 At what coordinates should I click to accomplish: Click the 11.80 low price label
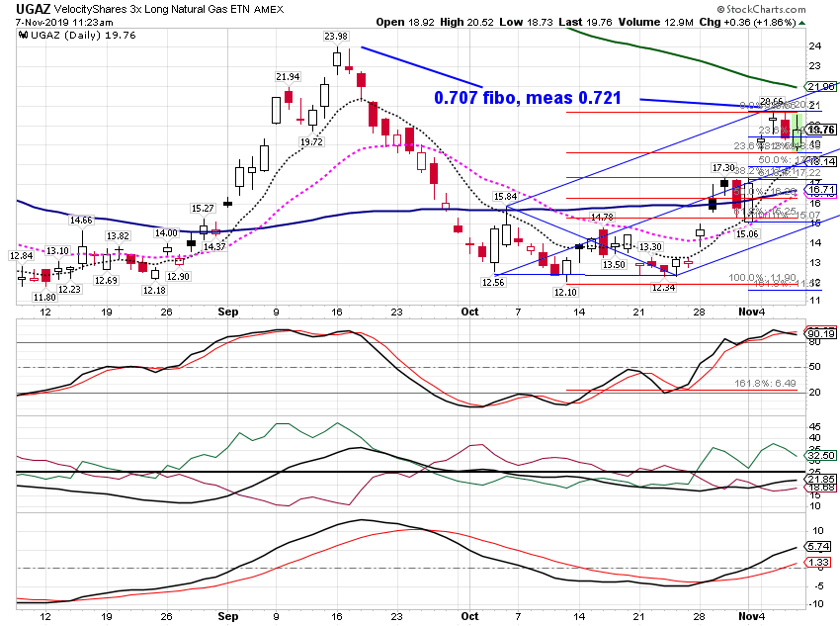tap(44, 297)
